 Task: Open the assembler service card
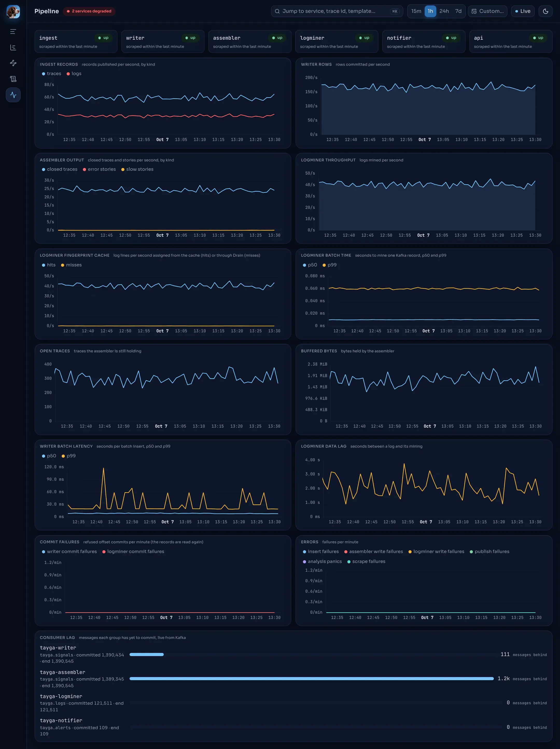coord(250,42)
